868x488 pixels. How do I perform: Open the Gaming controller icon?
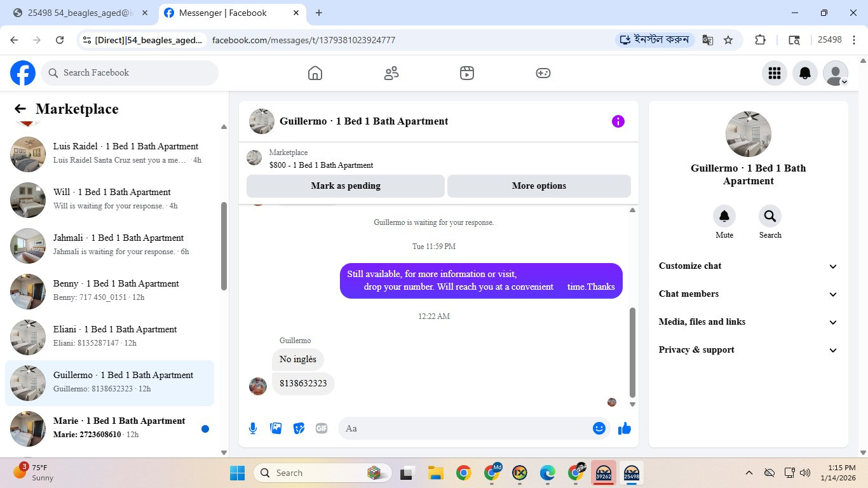[543, 73]
